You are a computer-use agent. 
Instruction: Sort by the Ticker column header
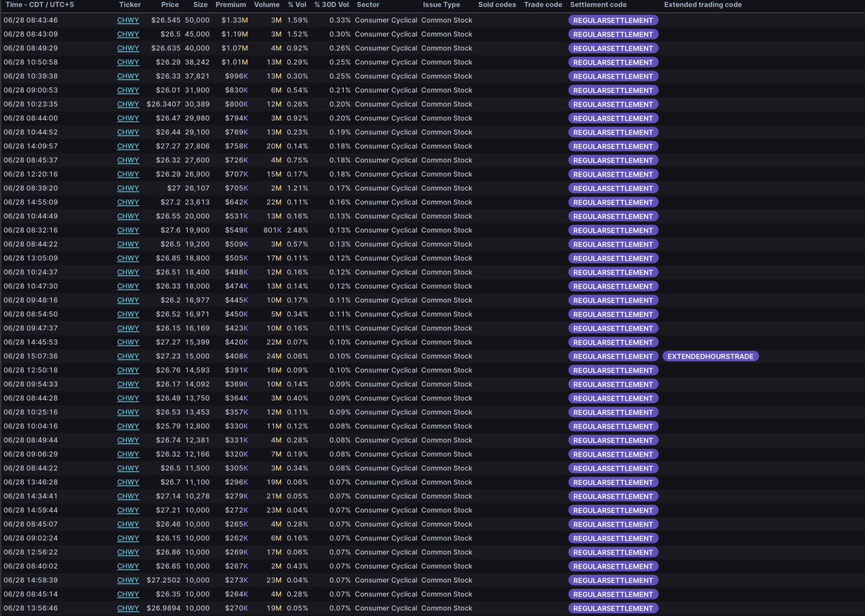coord(130,5)
